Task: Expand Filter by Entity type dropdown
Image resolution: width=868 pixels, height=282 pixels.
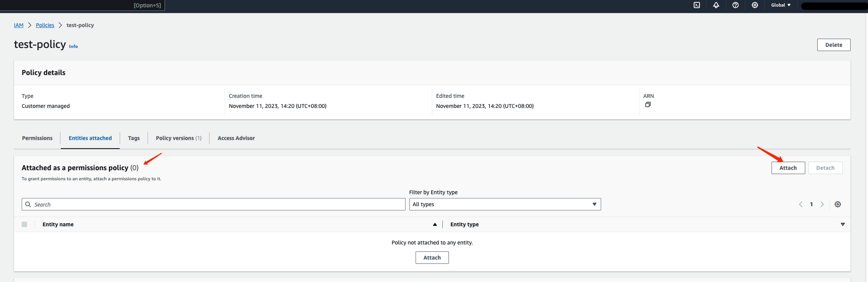Action: (505, 204)
